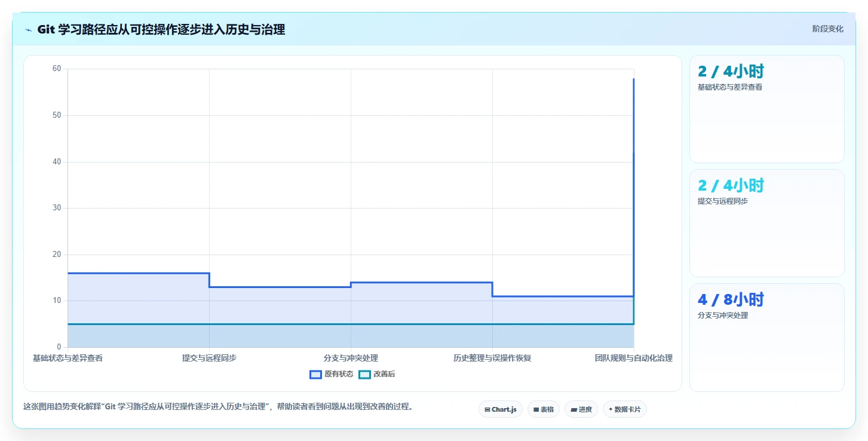
Task: Click the 50 y-axis tick label
Action: [57, 115]
